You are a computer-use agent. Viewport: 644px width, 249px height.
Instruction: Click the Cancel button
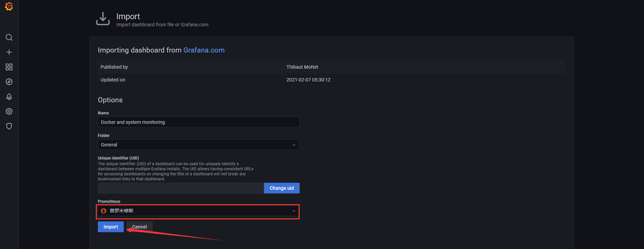click(140, 227)
